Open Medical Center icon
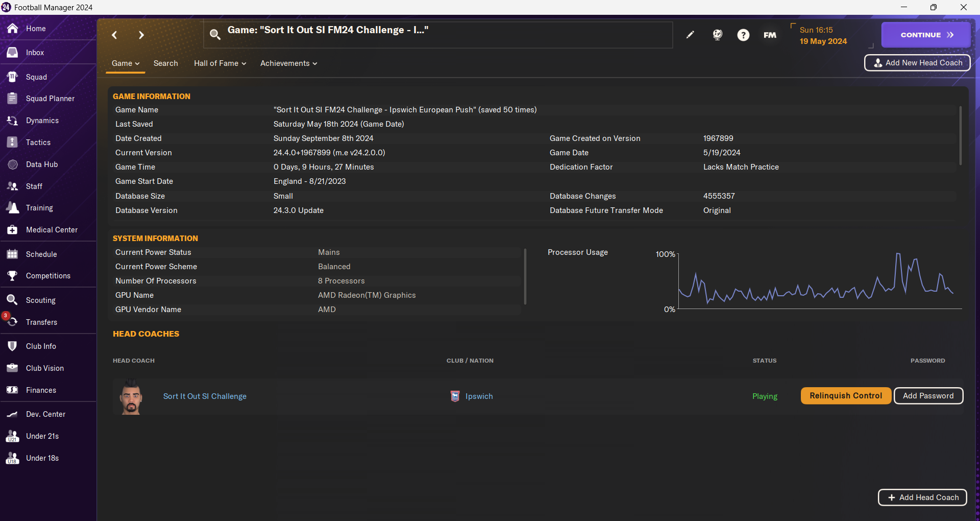The image size is (980, 521). click(x=12, y=230)
